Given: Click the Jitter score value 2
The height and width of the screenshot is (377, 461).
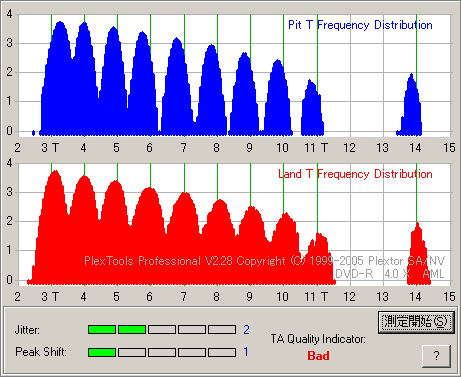Looking at the screenshot, I should coord(246,330).
